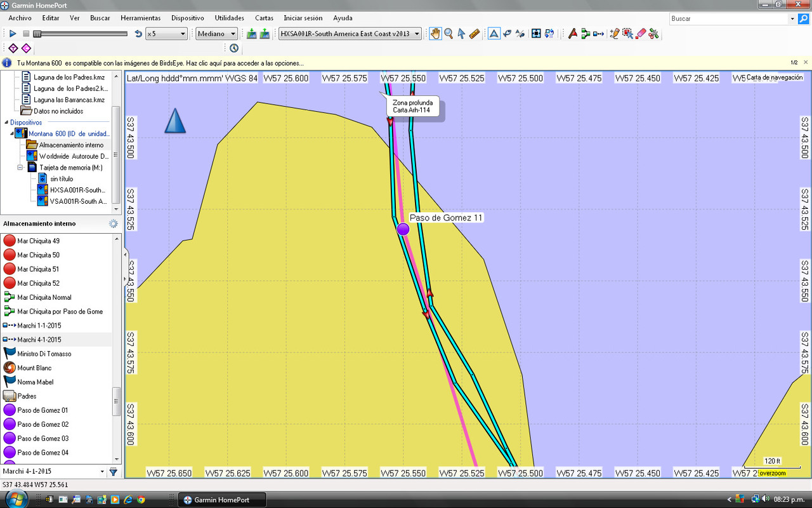Collapse the Montana 600 device node
The width and height of the screenshot is (812, 508).
[x=13, y=133]
